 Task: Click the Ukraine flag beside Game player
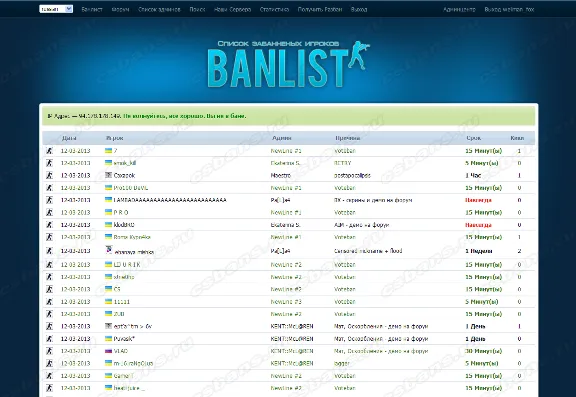pos(108,375)
